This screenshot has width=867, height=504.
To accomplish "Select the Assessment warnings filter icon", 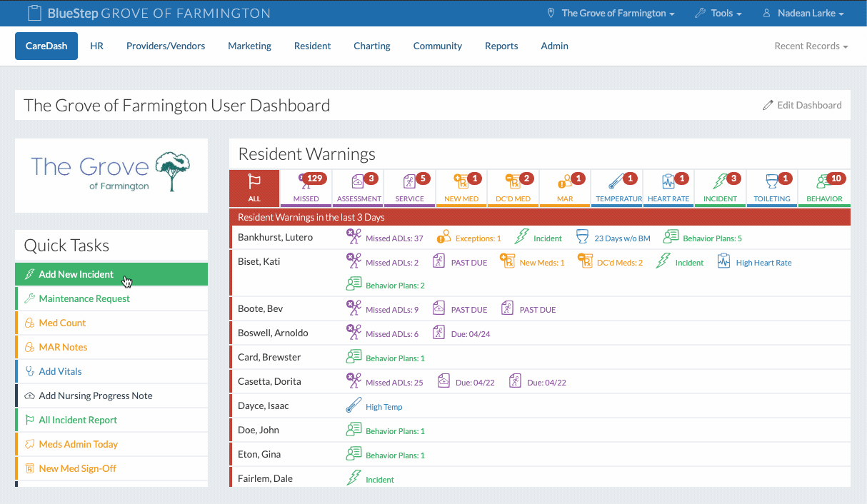I will pos(359,183).
